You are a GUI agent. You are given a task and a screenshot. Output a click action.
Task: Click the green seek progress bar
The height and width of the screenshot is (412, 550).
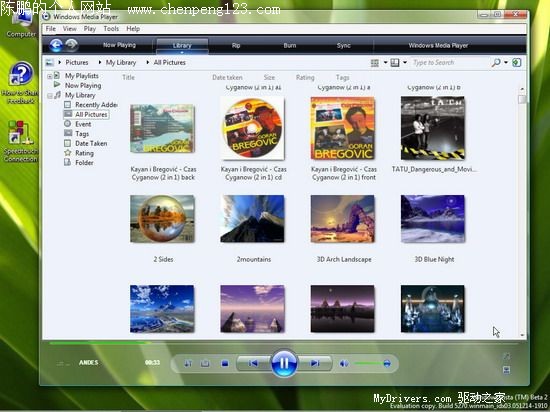100,343
